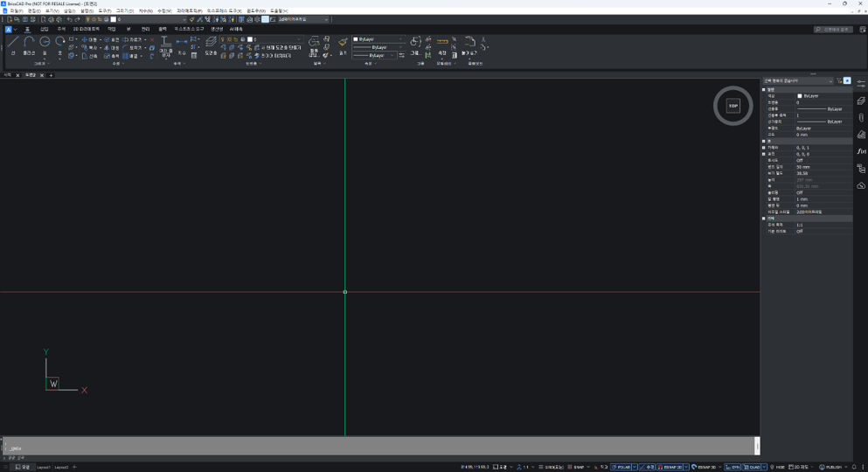Open the Layers panel icon in ribbon
The height and width of the screenshot is (472, 868).
click(x=211, y=44)
